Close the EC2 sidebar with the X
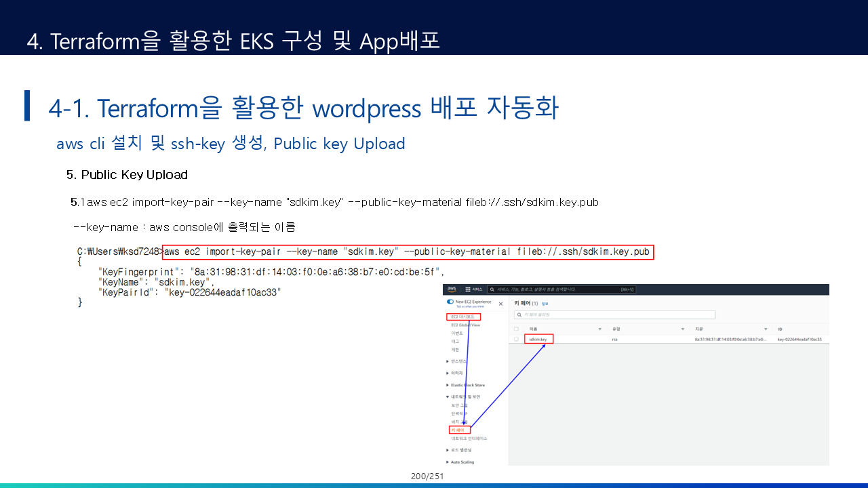868x488 pixels. coord(501,304)
